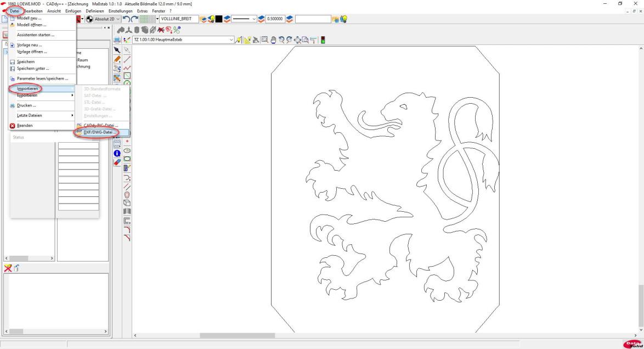Screen dimensions: 644x349
Task: Click the 0.500000 line width field
Action: 275,19
